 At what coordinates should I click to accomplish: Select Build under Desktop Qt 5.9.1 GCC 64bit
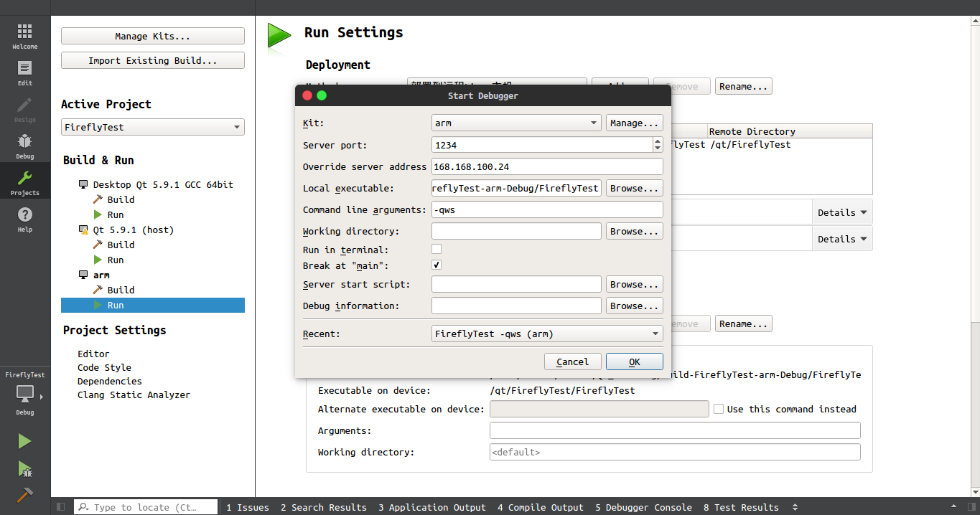[x=121, y=199]
